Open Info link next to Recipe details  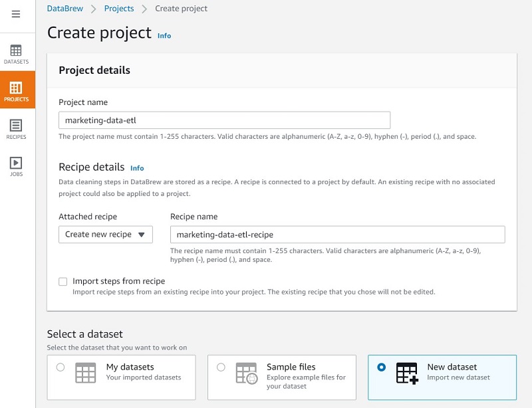pyautogui.click(x=137, y=168)
